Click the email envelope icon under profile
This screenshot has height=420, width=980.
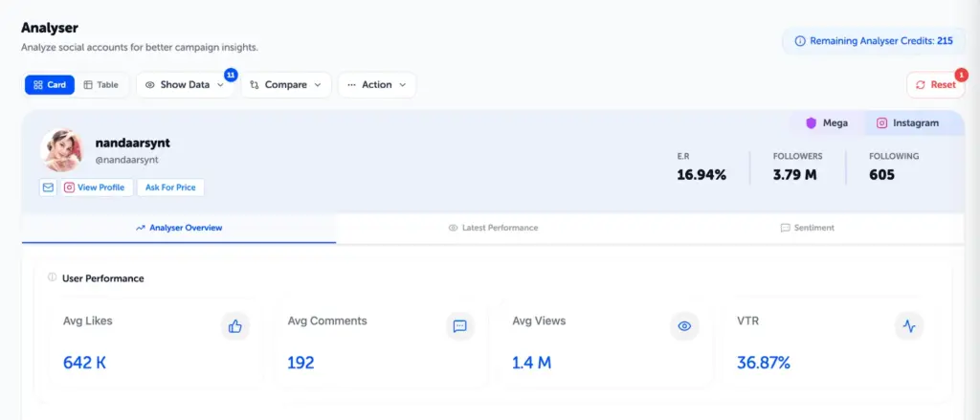pyautogui.click(x=48, y=188)
